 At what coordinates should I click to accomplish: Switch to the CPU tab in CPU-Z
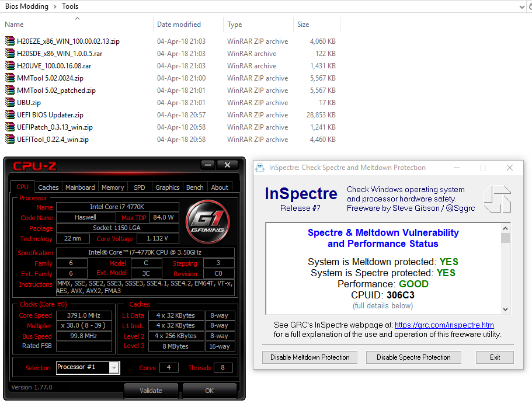click(x=23, y=187)
